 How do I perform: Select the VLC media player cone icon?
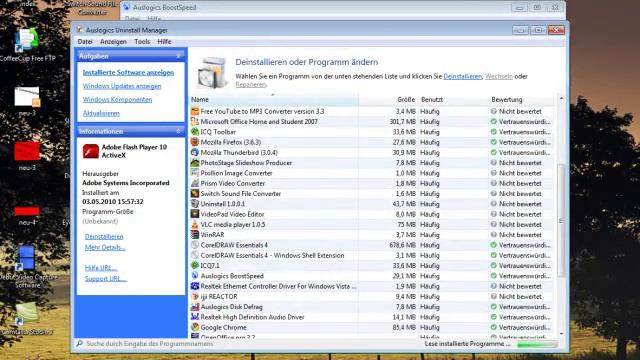pos(195,224)
